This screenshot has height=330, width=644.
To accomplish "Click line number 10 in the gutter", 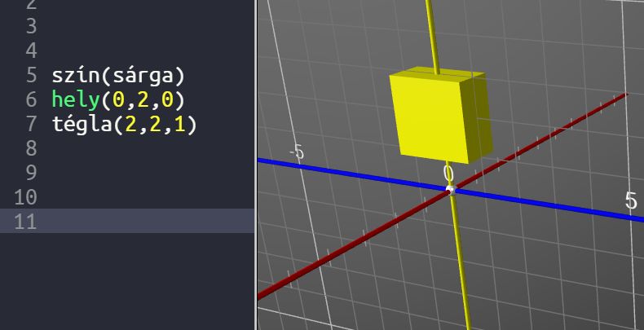I will [x=26, y=197].
